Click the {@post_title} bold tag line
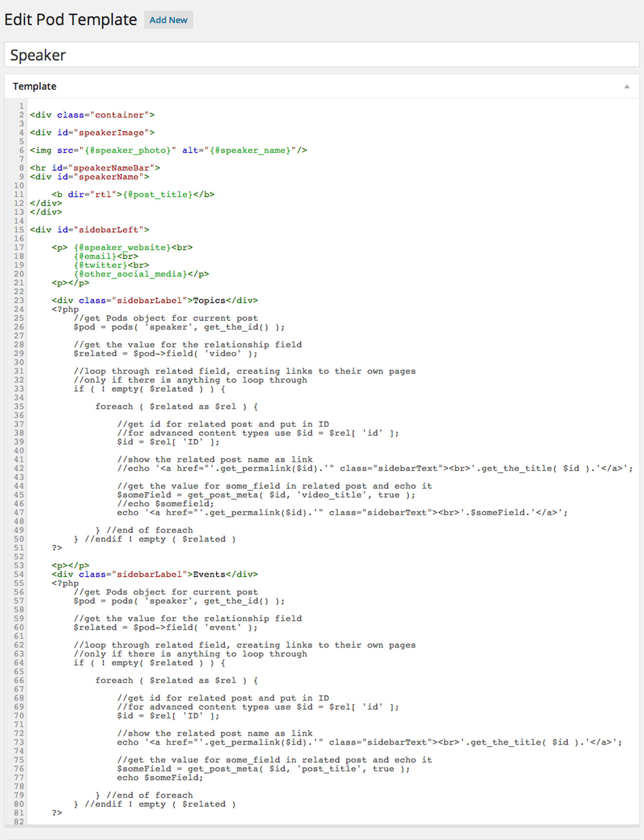644x840 pixels. 133,194
